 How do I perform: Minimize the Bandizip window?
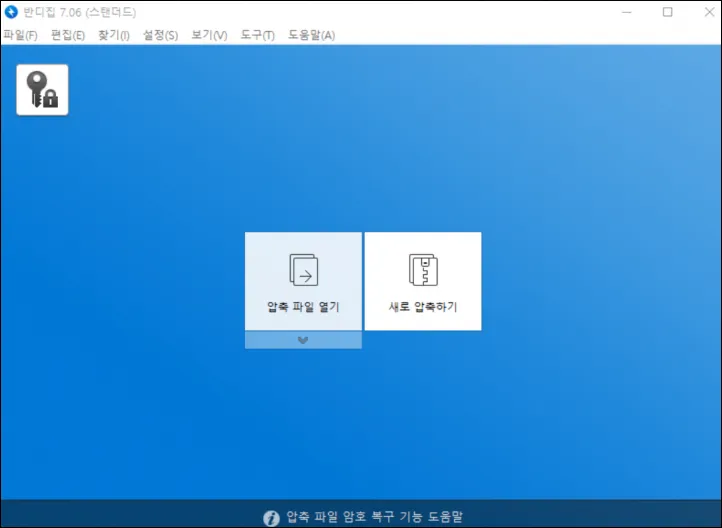click(x=627, y=12)
